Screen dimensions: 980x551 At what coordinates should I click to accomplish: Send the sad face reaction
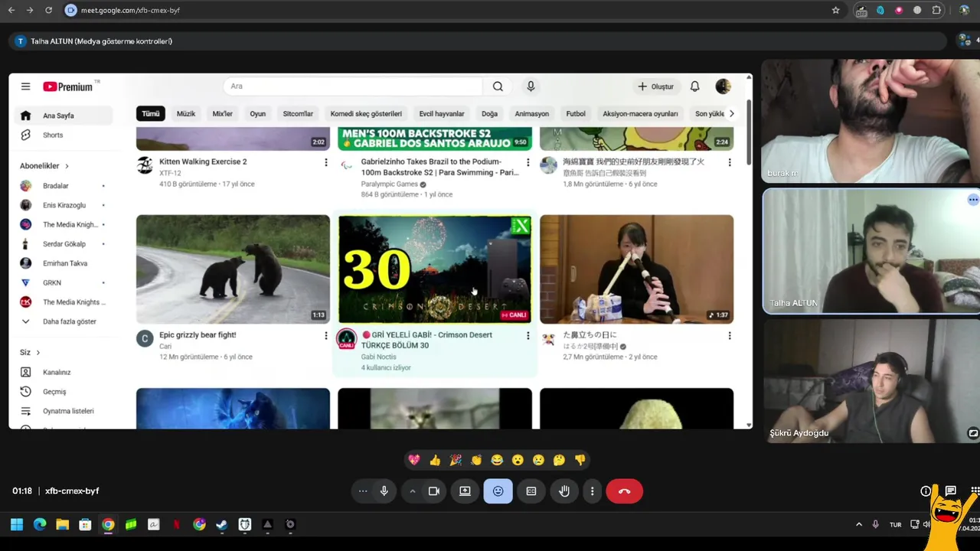(x=538, y=460)
